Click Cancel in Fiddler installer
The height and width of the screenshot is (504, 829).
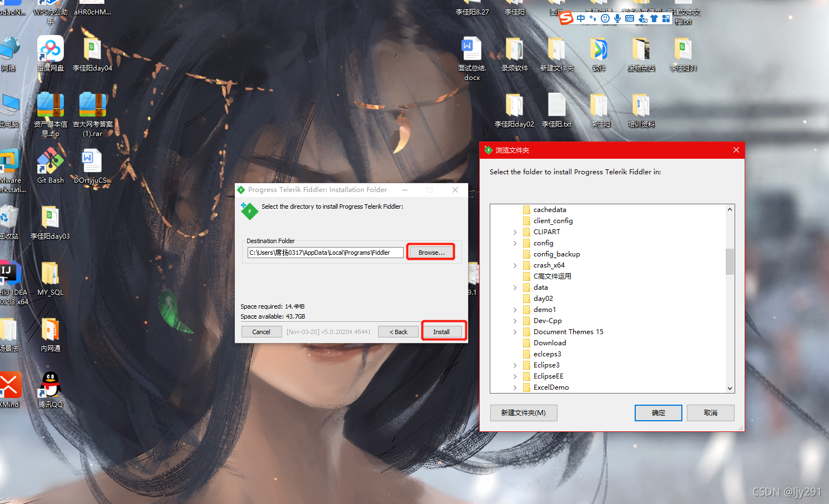(x=261, y=332)
